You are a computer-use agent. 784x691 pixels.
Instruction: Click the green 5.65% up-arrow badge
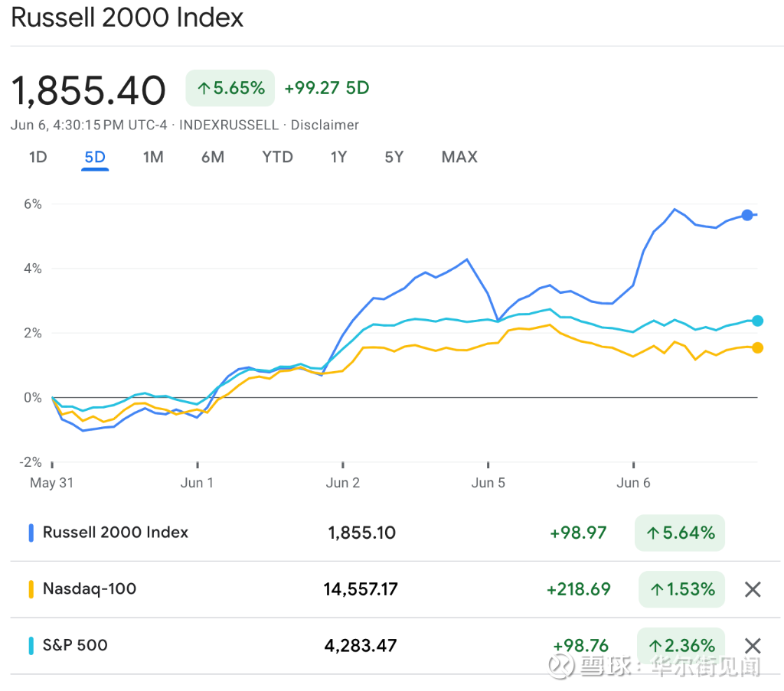pos(230,88)
